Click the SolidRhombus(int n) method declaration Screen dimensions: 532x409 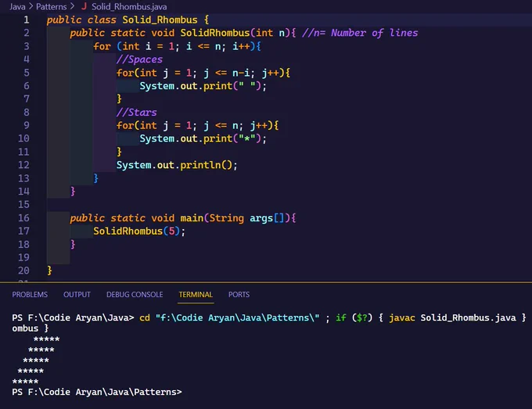[x=183, y=33]
